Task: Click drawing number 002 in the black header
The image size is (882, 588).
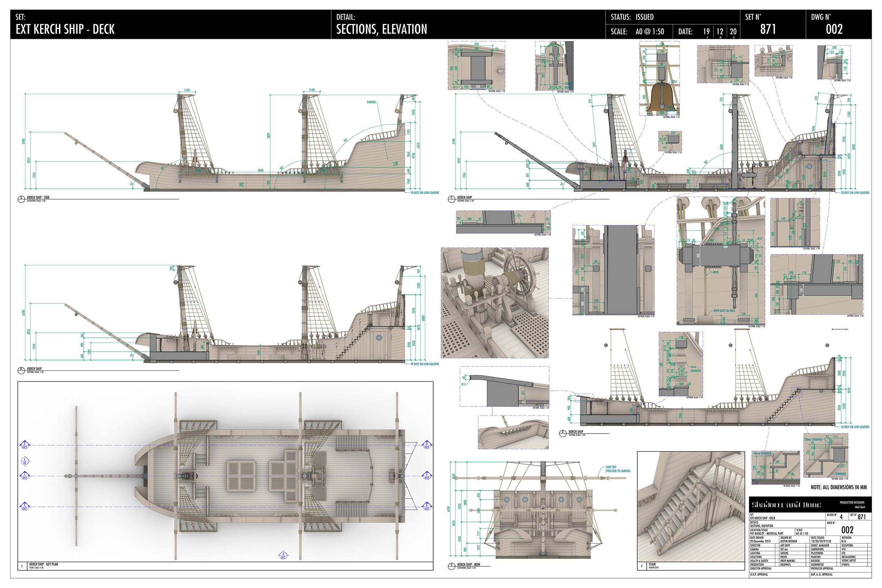Action: point(834,29)
